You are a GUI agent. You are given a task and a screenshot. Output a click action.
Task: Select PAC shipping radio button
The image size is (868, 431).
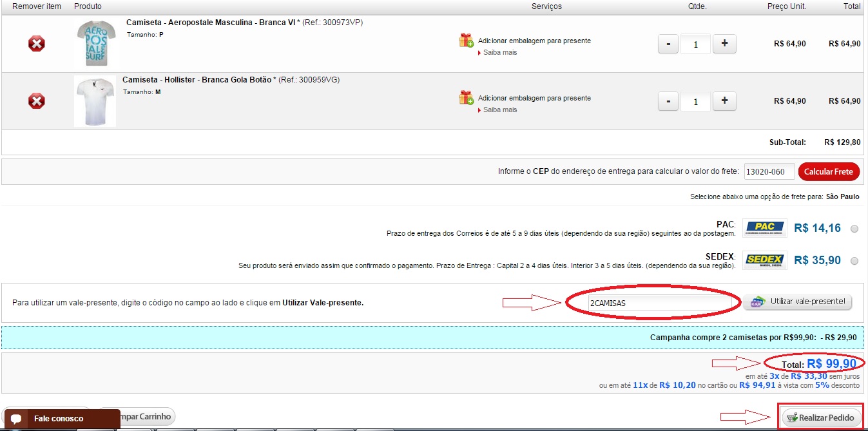[x=854, y=229]
